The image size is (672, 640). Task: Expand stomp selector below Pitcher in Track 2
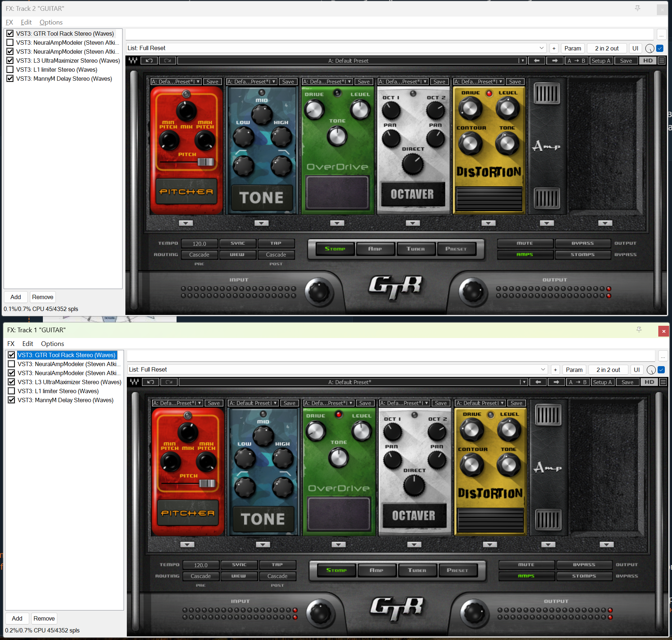[x=186, y=223]
